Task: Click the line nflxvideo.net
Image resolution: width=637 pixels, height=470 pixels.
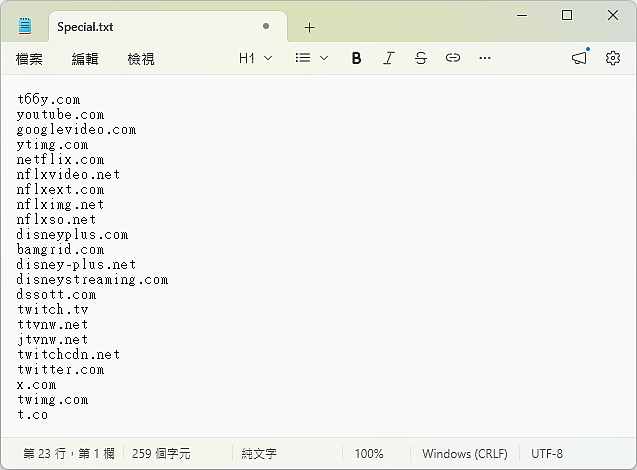Action: coord(68,174)
